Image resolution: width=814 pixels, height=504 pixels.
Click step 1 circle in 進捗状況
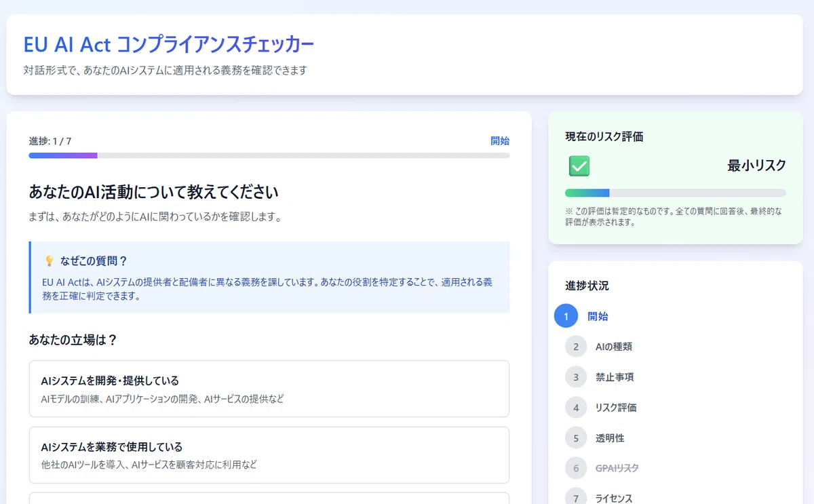pos(566,316)
